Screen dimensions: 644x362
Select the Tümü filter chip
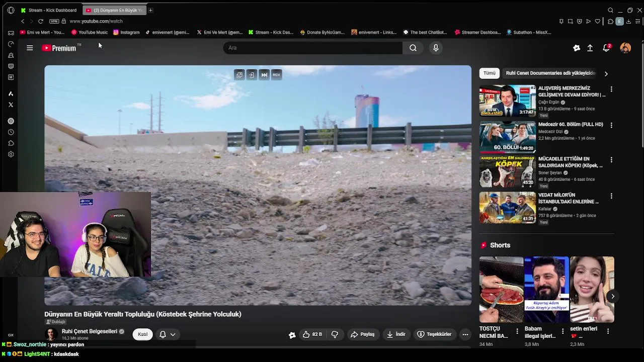(490, 73)
